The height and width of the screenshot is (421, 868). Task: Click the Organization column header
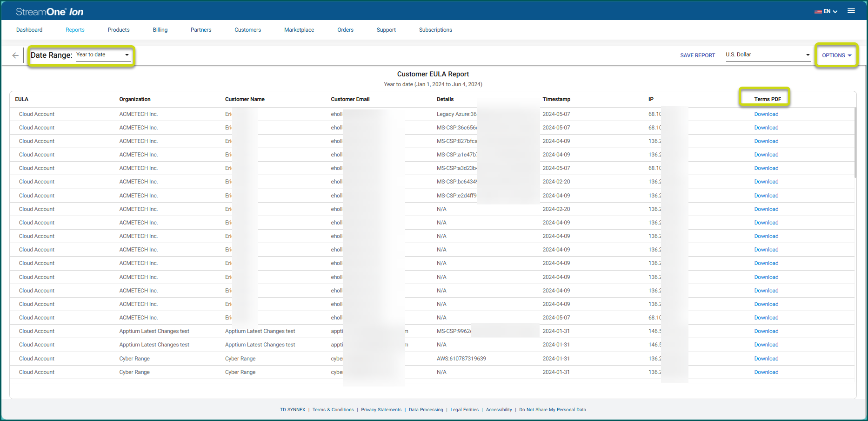click(135, 99)
